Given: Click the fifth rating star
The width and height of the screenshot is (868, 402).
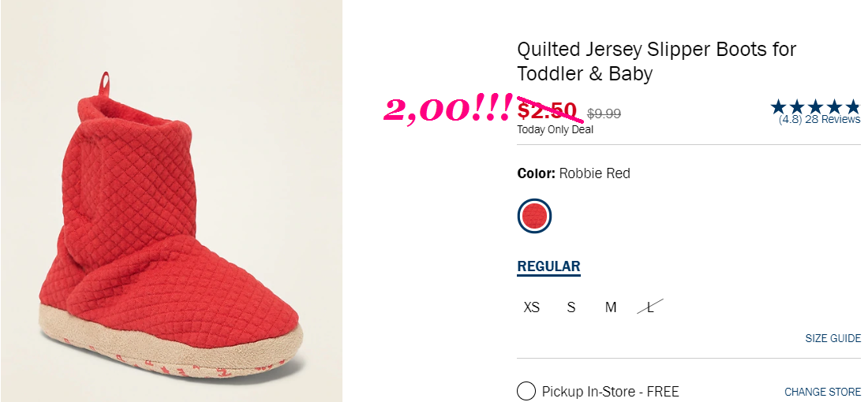Looking at the screenshot, I should 852,106.
